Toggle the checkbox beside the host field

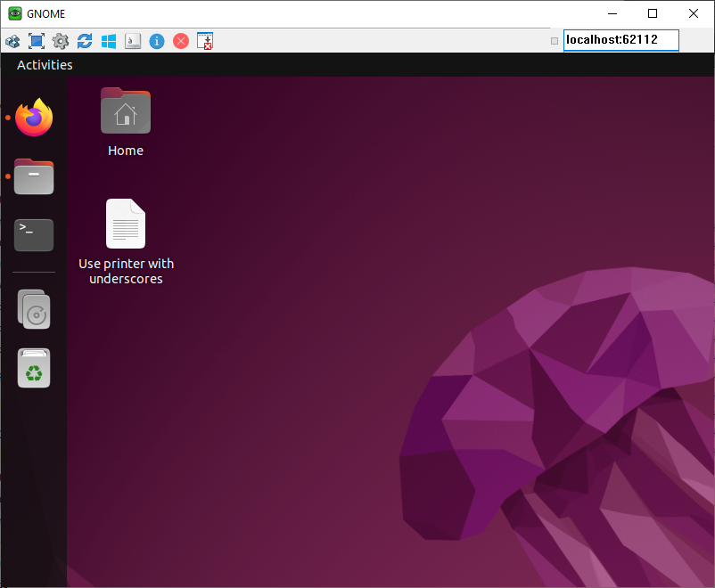[x=554, y=41]
